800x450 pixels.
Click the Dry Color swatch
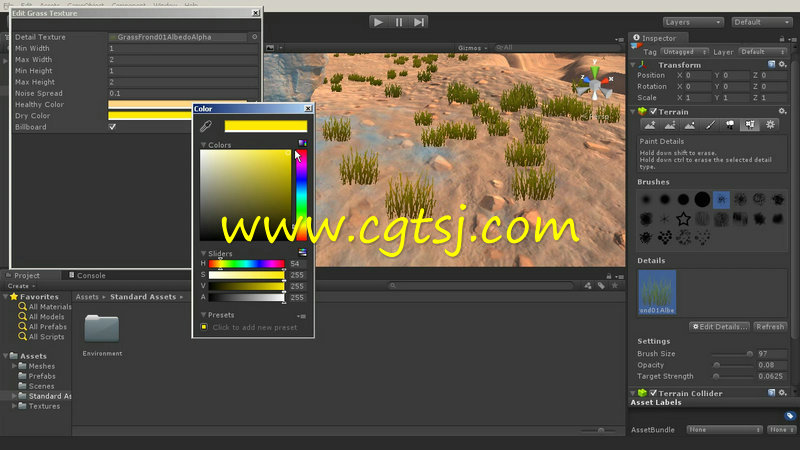pyautogui.click(x=150, y=115)
